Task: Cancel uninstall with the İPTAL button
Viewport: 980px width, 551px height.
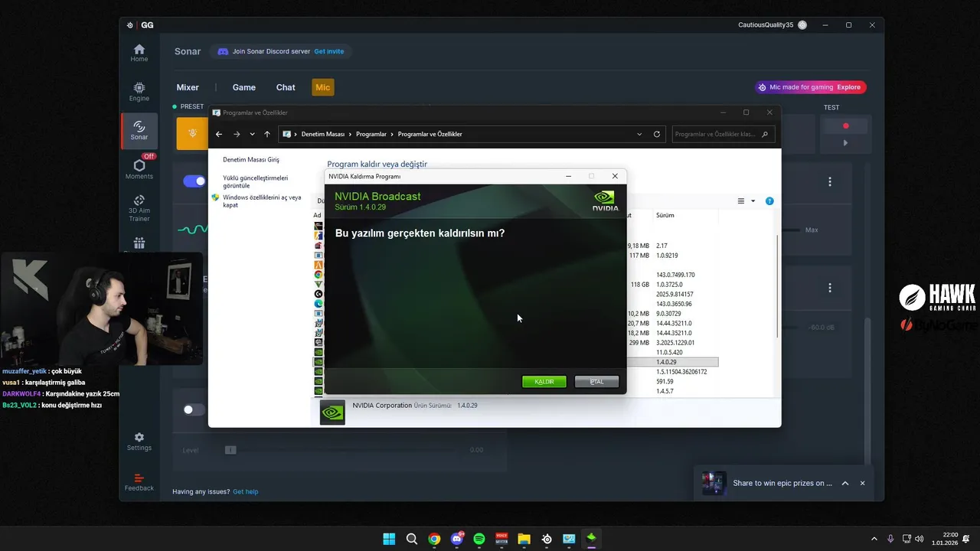Action: tap(596, 381)
